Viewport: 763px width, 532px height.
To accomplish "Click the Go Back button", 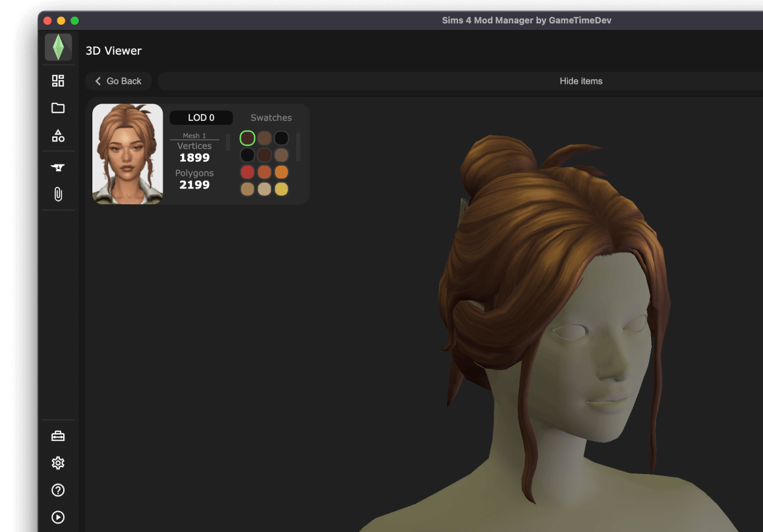I will [118, 81].
